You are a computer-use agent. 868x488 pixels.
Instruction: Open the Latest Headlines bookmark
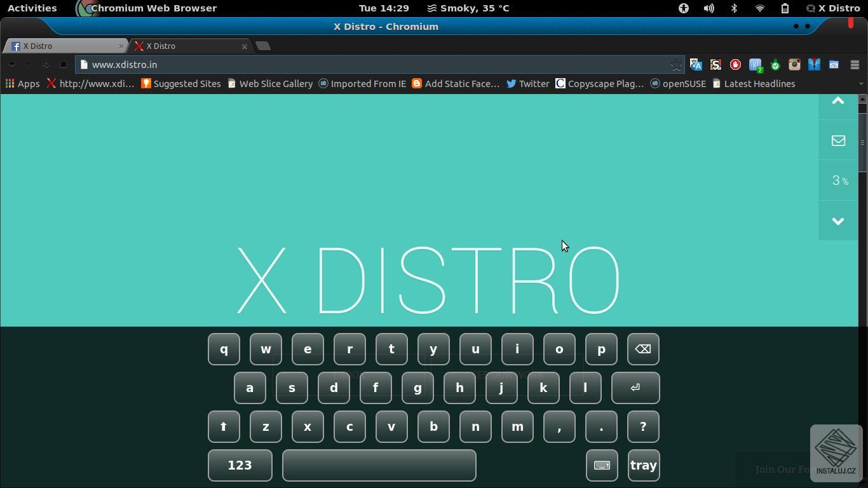pyautogui.click(x=754, y=84)
